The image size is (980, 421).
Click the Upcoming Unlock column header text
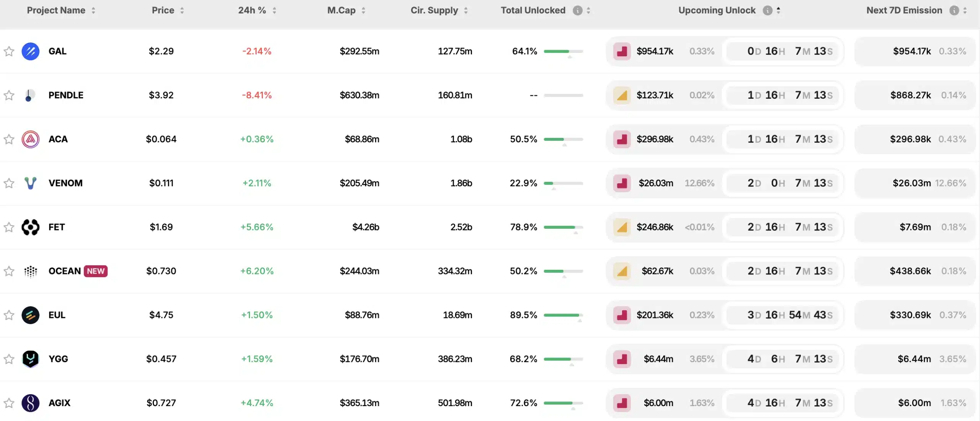coord(717,10)
